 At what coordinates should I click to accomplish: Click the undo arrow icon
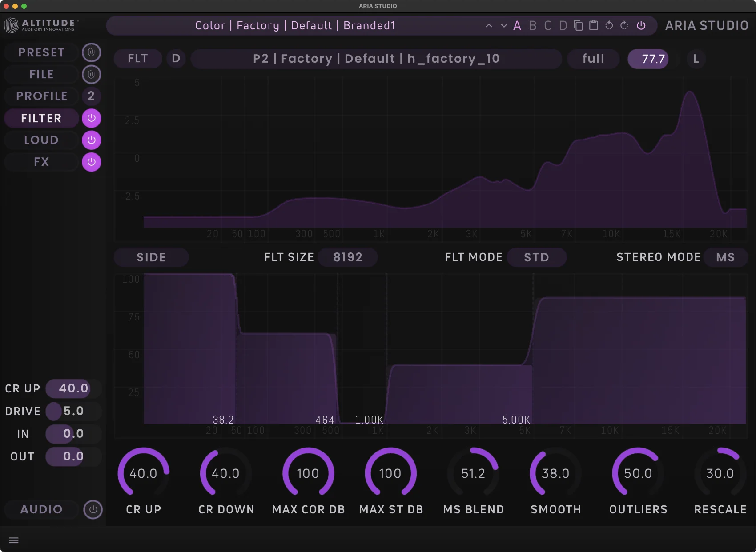click(x=609, y=26)
